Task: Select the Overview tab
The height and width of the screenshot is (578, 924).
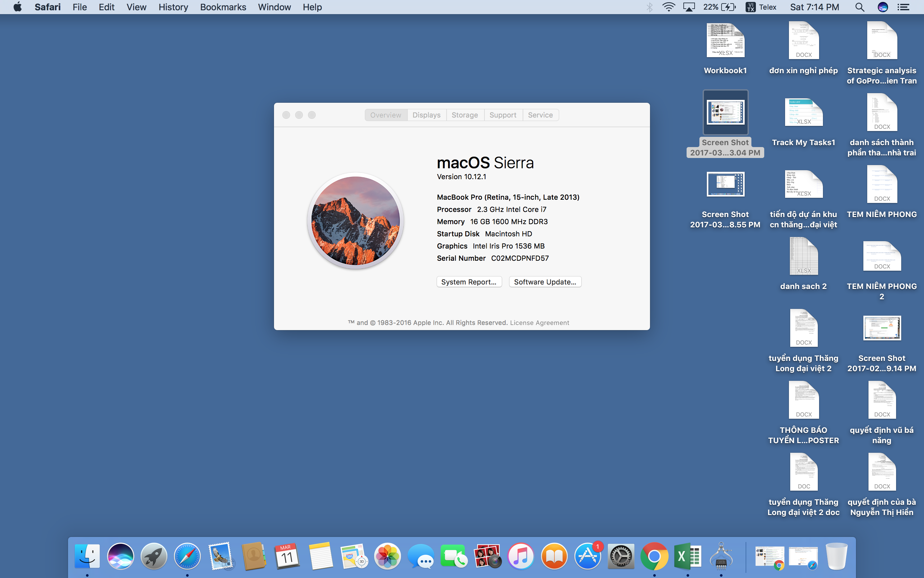Action: click(386, 115)
